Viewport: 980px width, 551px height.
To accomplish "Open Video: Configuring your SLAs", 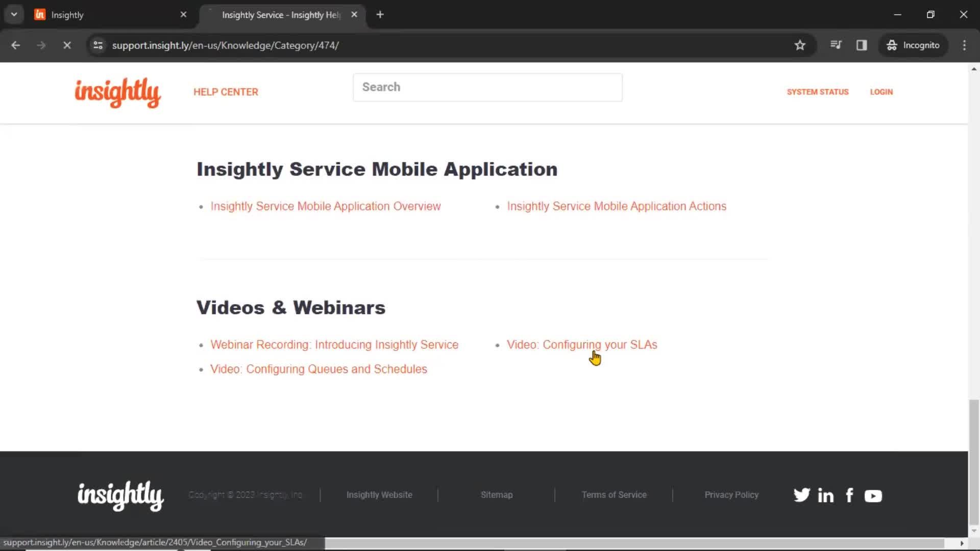I will 582,345.
